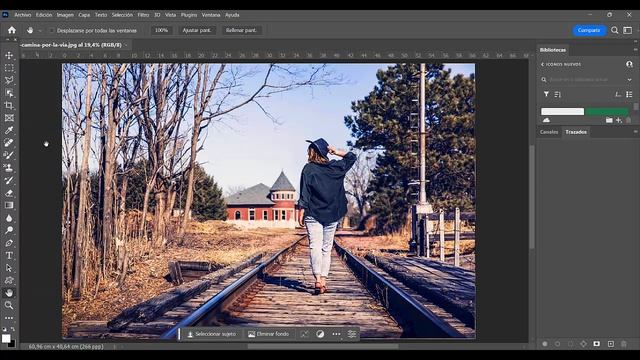Screen dimensions: 640x360
Task: Switch Libraries to list view
Action: click(629, 94)
